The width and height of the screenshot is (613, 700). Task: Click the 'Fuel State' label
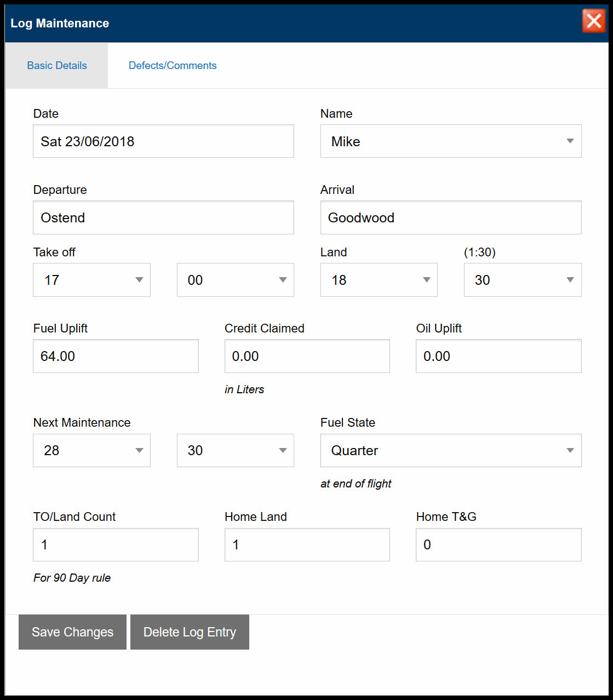(x=348, y=422)
